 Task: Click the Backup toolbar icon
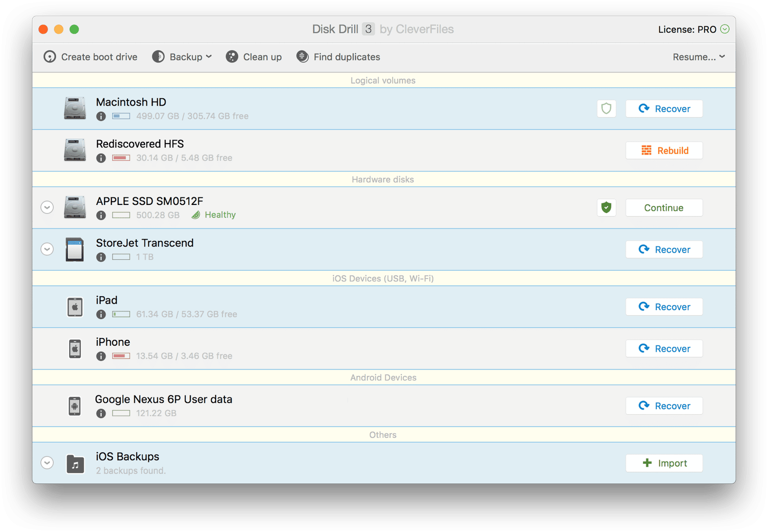(x=158, y=57)
